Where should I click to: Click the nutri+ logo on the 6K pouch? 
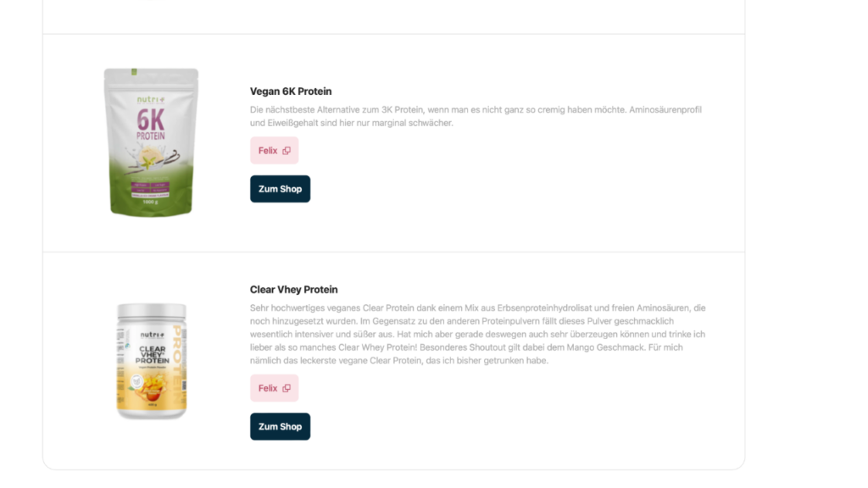coord(151,100)
